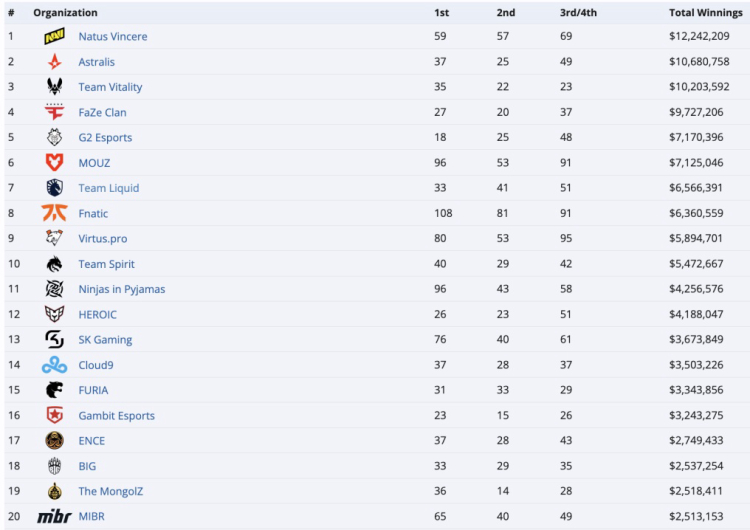750x530 pixels.
Task: Click the Natus Vincere logo icon
Action: tap(54, 37)
